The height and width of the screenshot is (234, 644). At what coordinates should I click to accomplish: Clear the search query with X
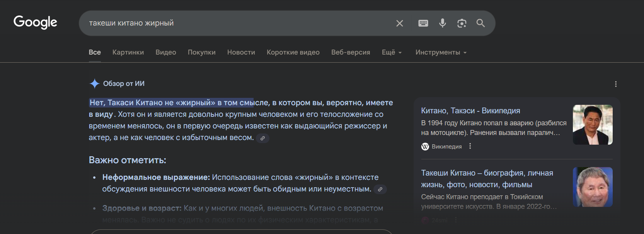click(x=400, y=24)
